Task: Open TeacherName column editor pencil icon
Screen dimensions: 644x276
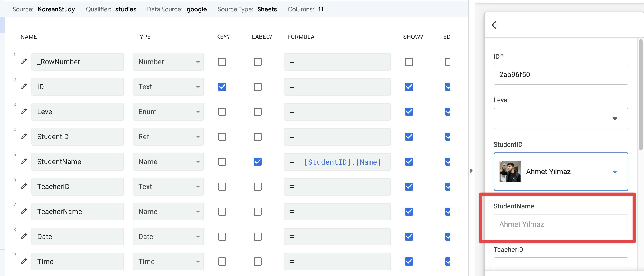Action: pos(24,211)
